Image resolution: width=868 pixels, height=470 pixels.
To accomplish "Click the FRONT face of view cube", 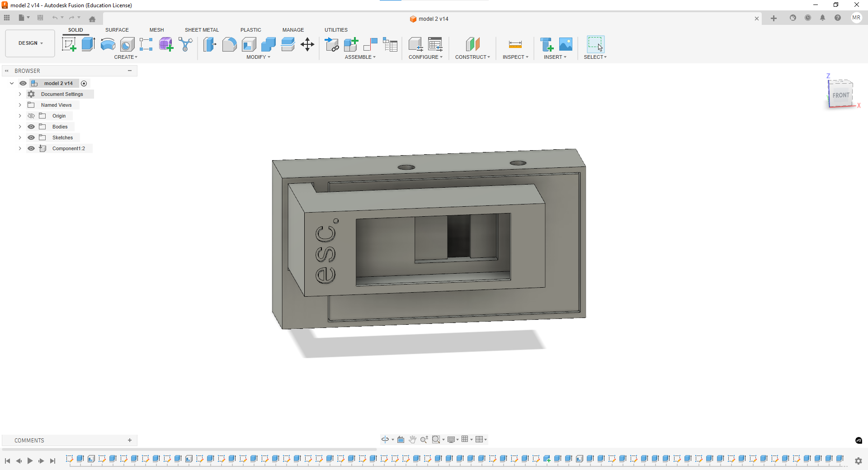I will (x=840, y=95).
